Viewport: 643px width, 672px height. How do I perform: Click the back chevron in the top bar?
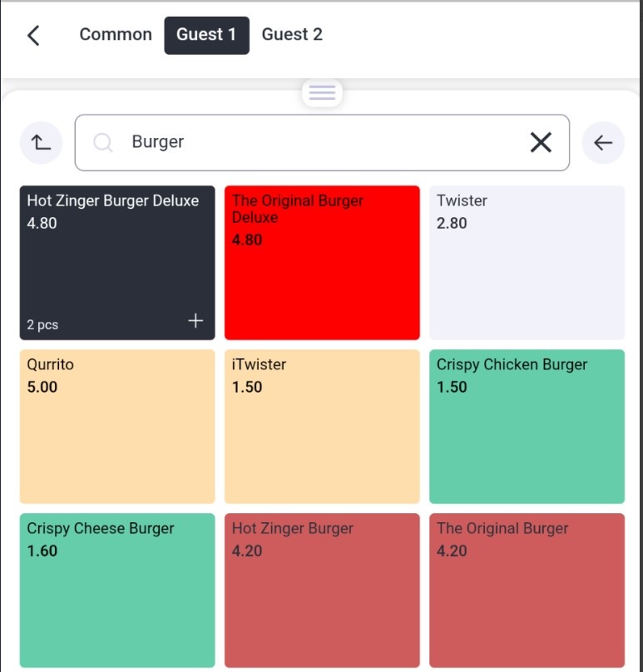pyautogui.click(x=33, y=35)
